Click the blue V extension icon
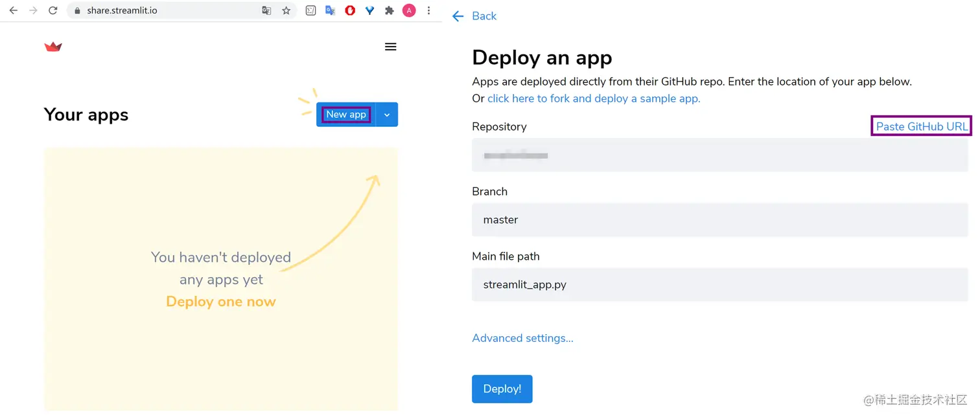Image resolution: width=980 pixels, height=419 pixels. click(369, 10)
